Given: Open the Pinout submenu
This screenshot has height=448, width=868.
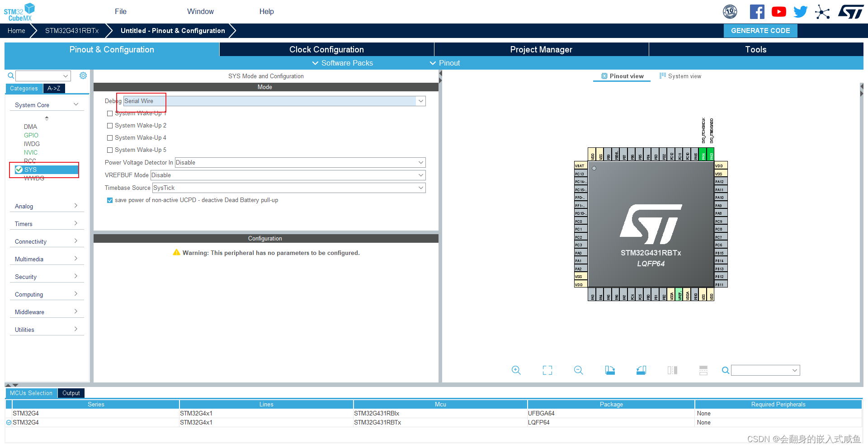Looking at the screenshot, I should 445,63.
